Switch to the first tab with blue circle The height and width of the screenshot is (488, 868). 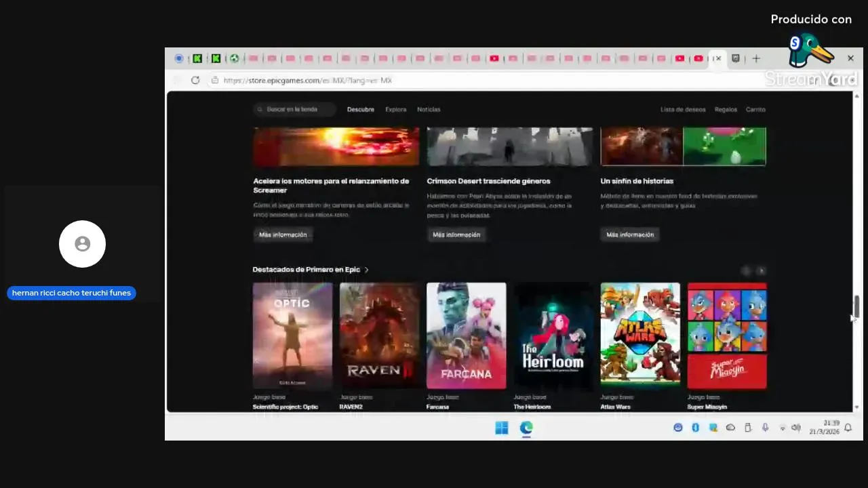coord(179,58)
